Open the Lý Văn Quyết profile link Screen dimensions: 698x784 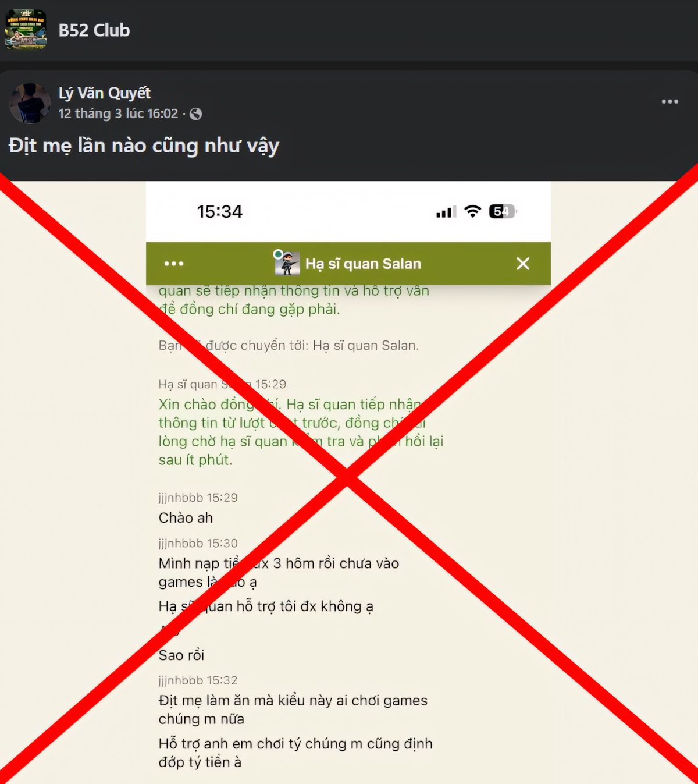pyautogui.click(x=105, y=93)
